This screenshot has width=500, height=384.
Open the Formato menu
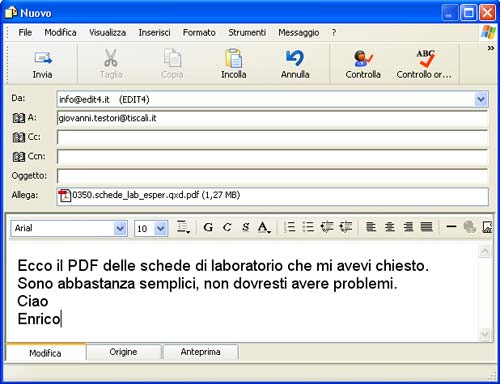pyautogui.click(x=199, y=33)
